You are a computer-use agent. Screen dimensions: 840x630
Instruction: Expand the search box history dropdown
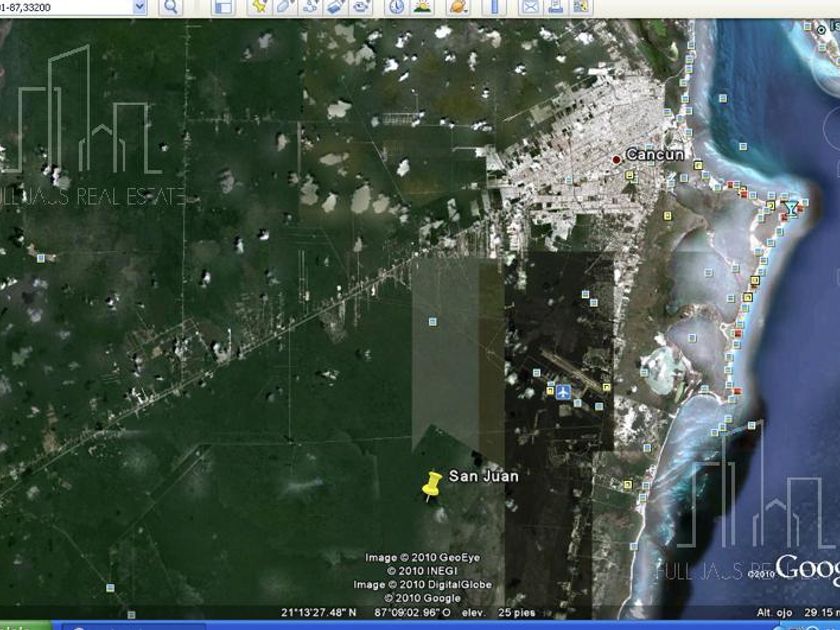click(x=138, y=6)
